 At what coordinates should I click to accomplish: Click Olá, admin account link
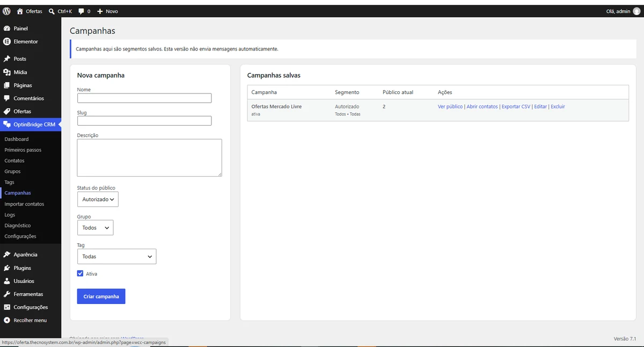pyautogui.click(x=622, y=11)
